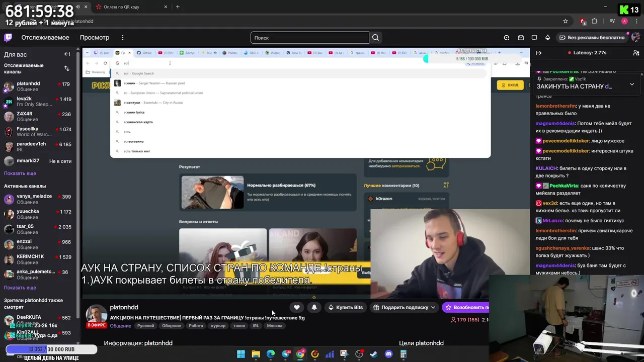
Task: Open tsar_65 channel in sidebar
Action: click(39, 229)
